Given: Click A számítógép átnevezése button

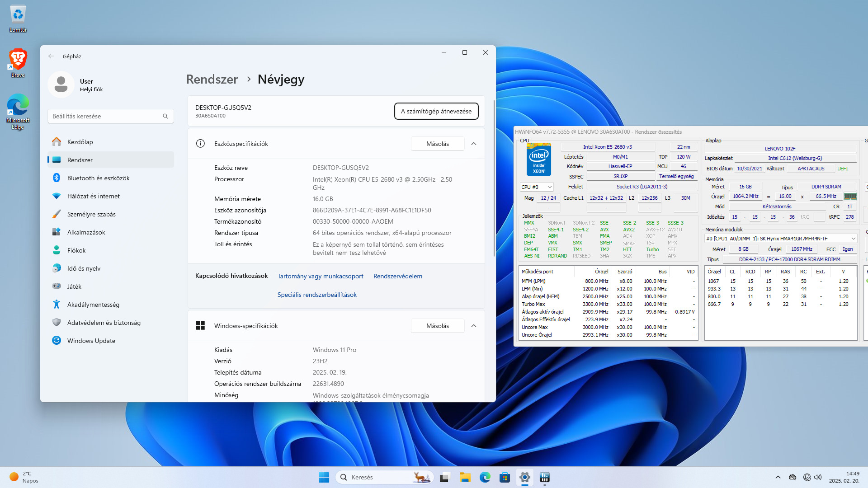Looking at the screenshot, I should (436, 111).
